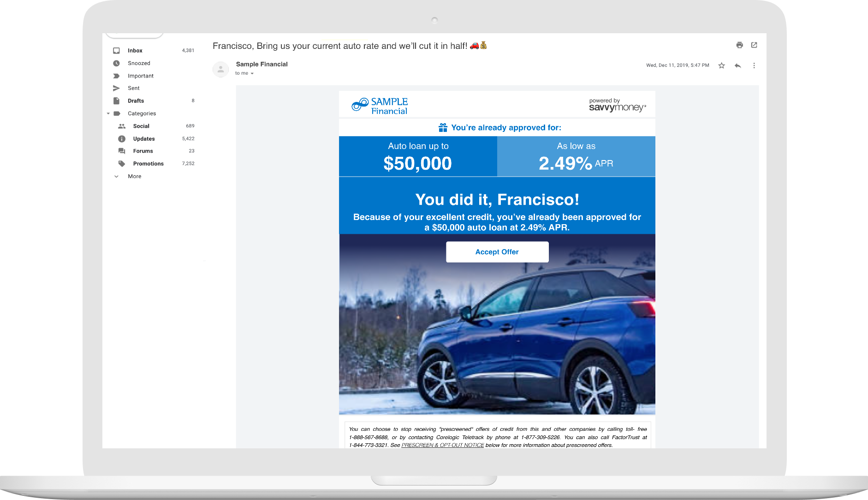Open the PRESCREEN & OPT-OUT NOTICE link
Viewport: 868px width, 500px height.
442,445
